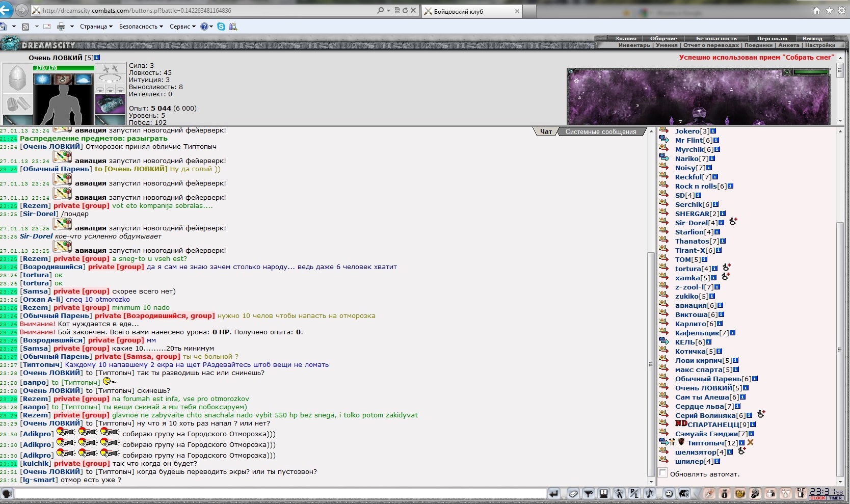This screenshot has height=504, width=850.
Task: Click the RSS feeds icon
Action: click(25, 26)
